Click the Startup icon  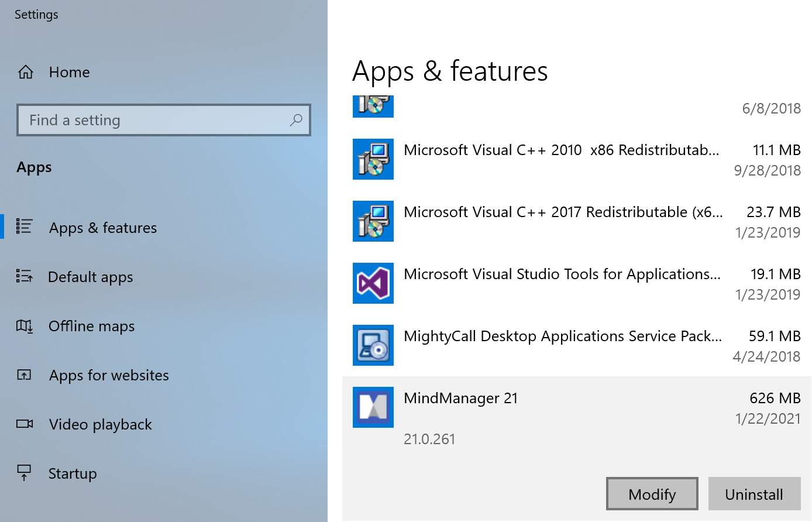pyautogui.click(x=24, y=473)
